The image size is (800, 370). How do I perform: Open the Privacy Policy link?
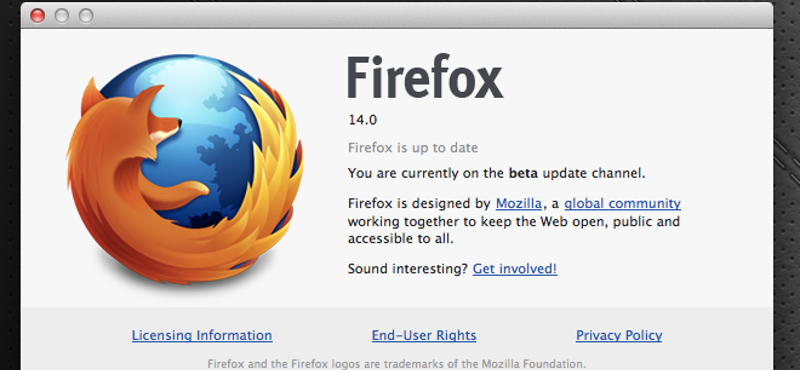[619, 335]
